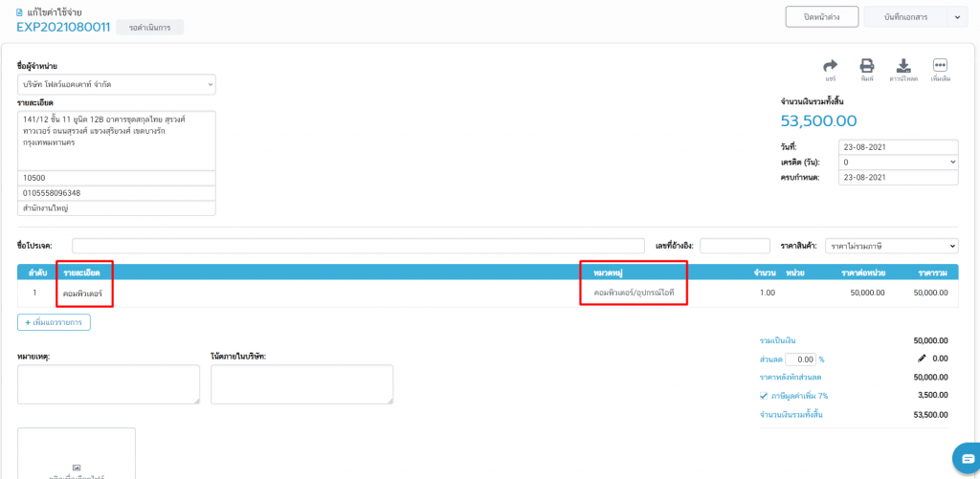Open the more options (เพิ่มเติม) icon
The width and height of the screenshot is (980, 479).
point(940,66)
